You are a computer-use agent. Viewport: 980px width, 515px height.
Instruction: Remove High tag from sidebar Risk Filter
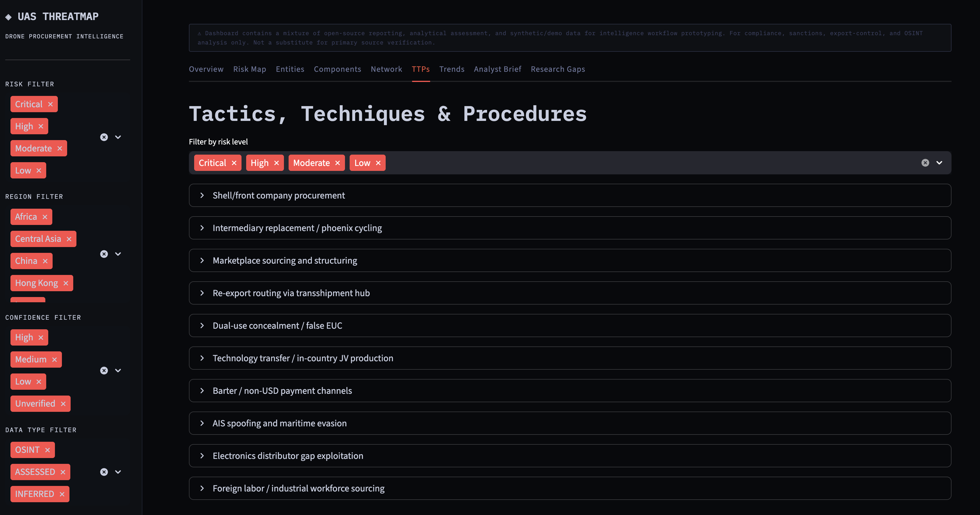[41, 126]
